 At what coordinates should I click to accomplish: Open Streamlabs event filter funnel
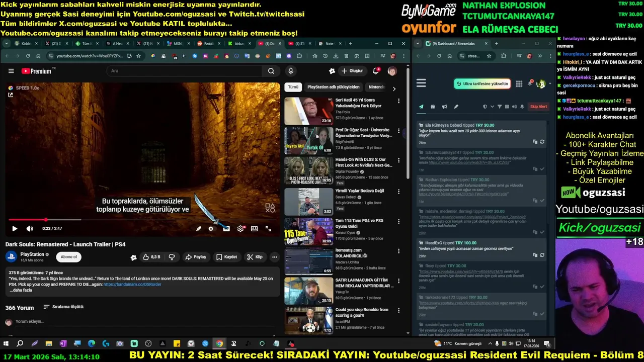[500, 107]
